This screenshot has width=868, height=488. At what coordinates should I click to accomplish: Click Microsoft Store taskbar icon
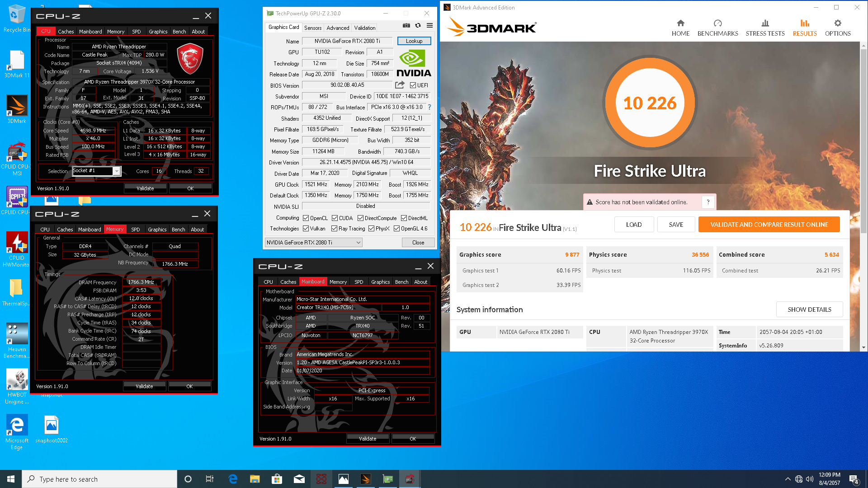point(277,479)
